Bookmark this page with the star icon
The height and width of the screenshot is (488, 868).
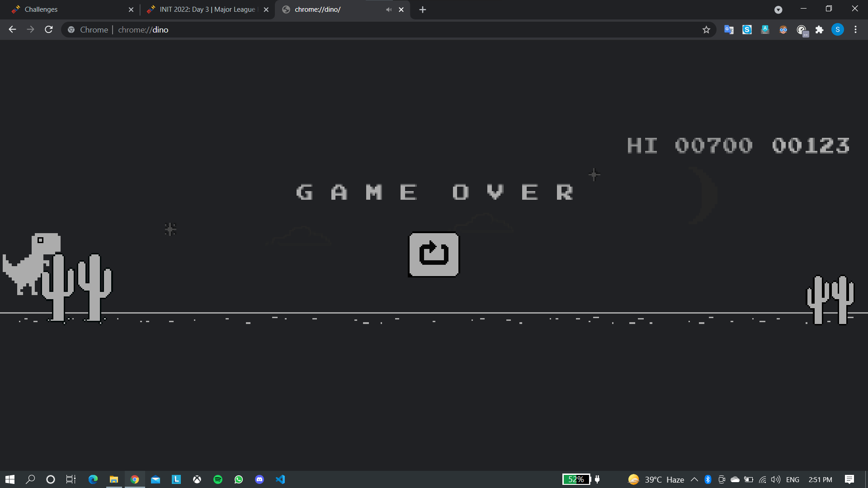coord(706,30)
